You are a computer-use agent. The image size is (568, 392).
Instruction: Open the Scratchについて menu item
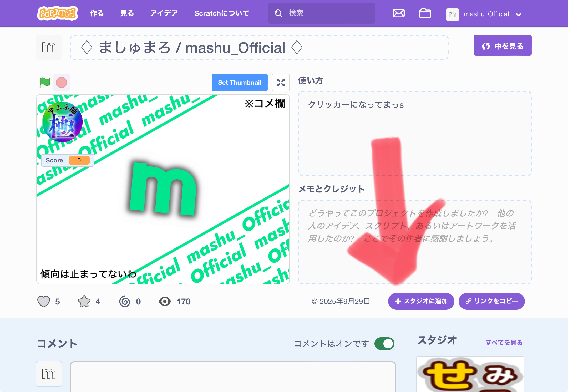221,13
